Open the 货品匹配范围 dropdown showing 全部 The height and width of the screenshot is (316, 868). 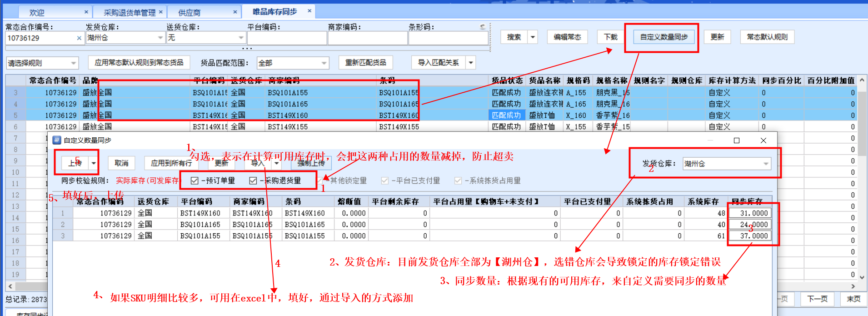[x=324, y=63]
